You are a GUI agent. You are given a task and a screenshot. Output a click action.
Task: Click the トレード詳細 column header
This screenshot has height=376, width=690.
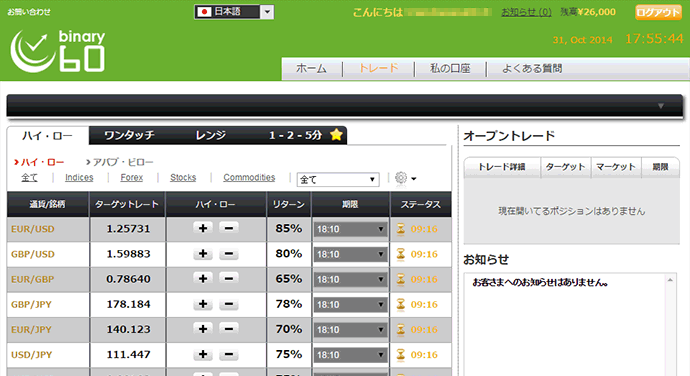(x=502, y=167)
